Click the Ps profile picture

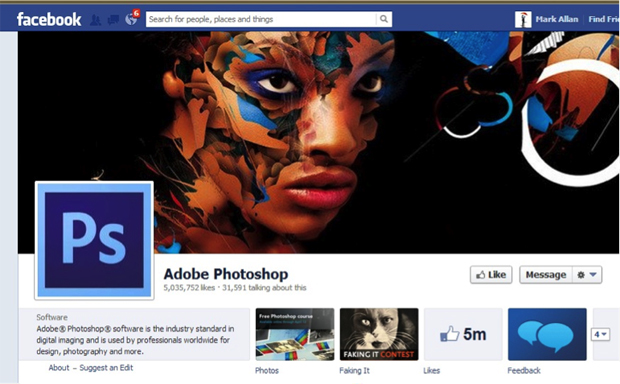[x=94, y=240]
